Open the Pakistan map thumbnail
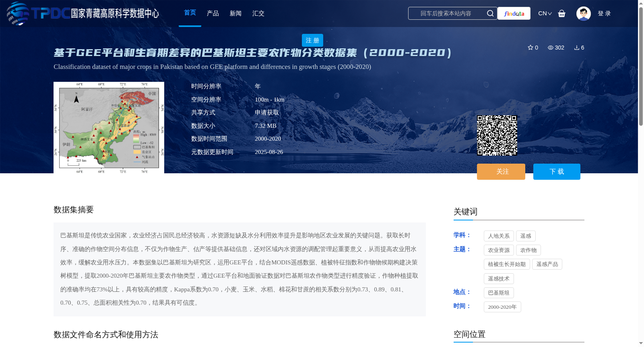The height and width of the screenshot is (347, 644). (109, 127)
